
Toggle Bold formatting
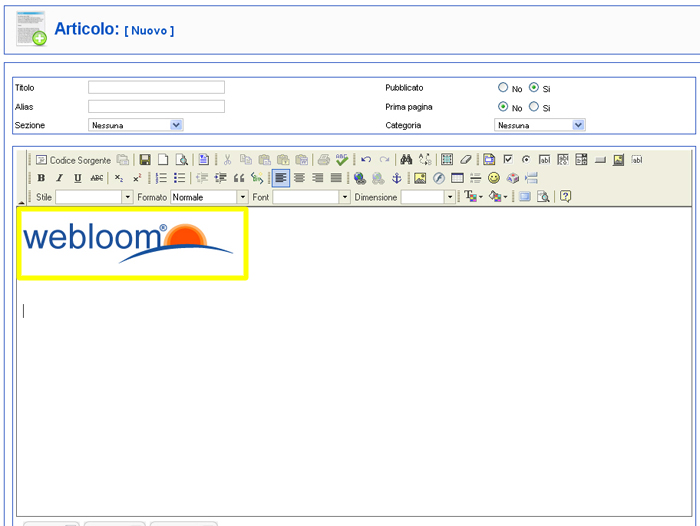point(41,178)
